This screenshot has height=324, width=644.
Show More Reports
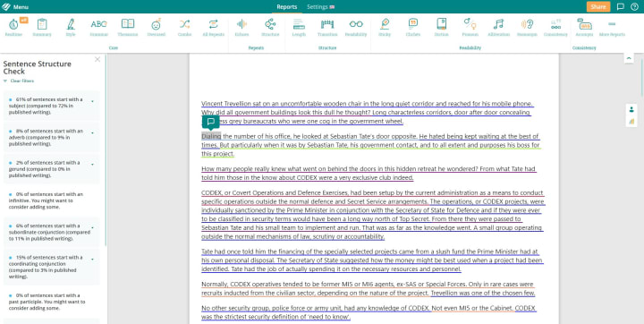point(612,27)
